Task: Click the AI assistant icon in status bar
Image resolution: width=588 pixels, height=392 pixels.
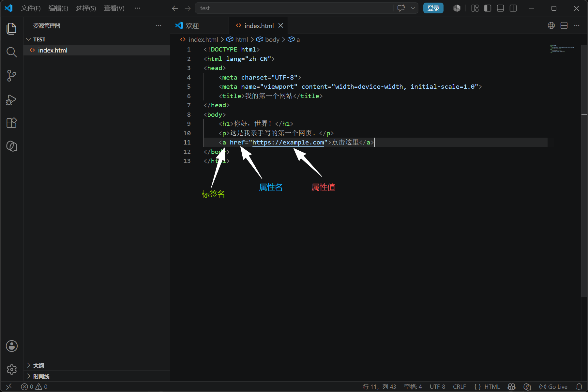Action: pos(527,387)
